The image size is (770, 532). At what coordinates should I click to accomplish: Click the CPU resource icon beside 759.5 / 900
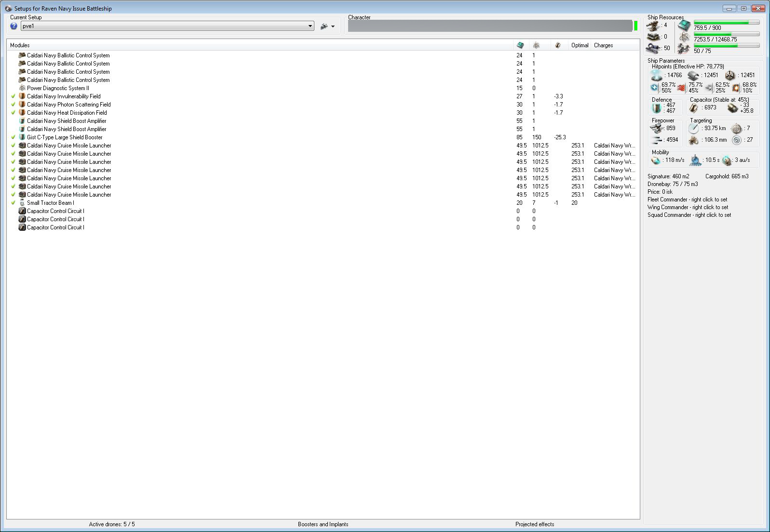point(684,26)
